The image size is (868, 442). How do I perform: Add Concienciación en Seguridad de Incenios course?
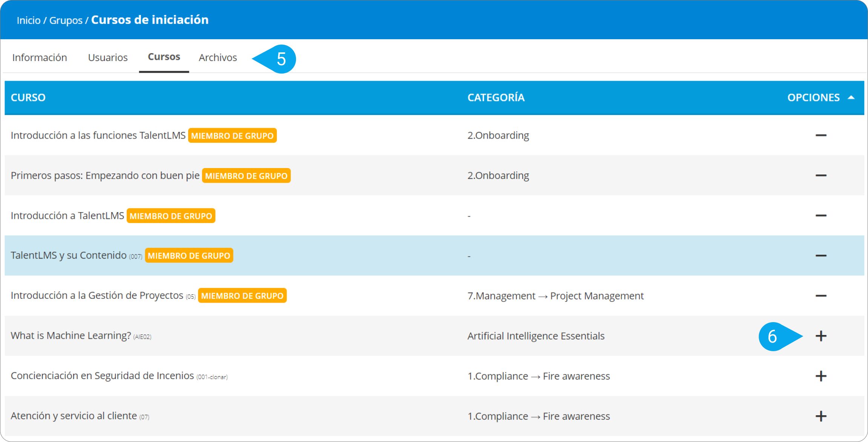820,376
